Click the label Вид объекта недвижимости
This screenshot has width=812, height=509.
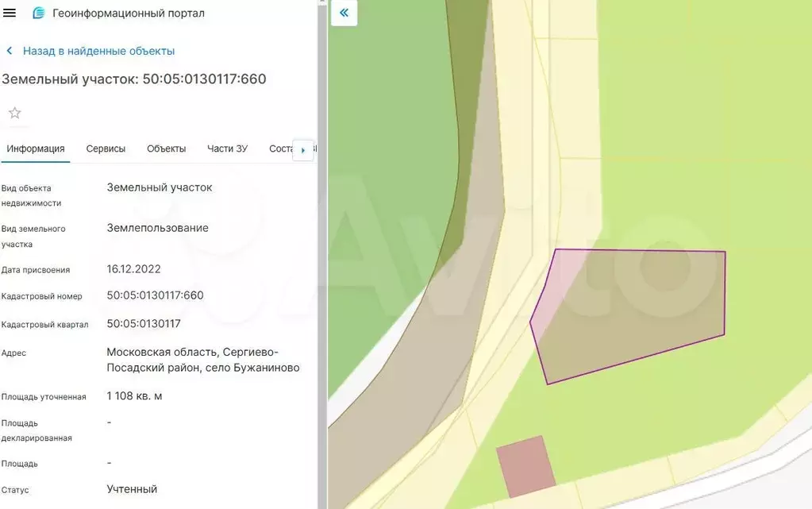point(31,195)
